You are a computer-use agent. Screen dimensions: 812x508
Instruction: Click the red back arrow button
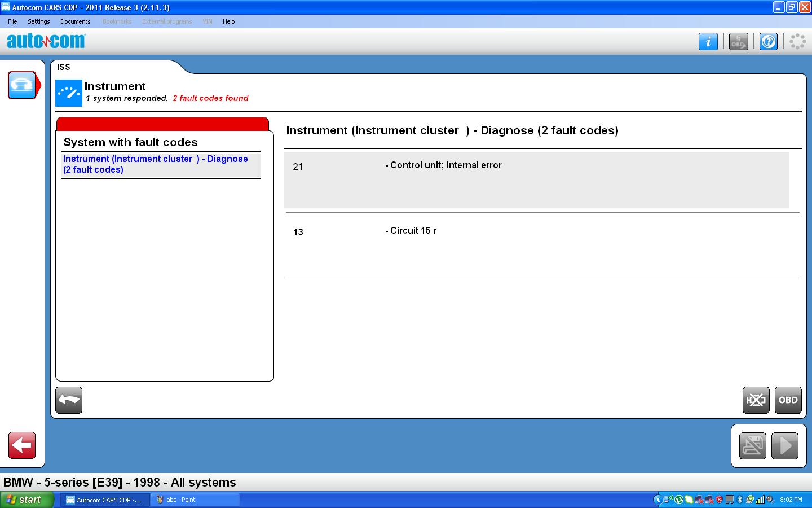[x=22, y=445]
